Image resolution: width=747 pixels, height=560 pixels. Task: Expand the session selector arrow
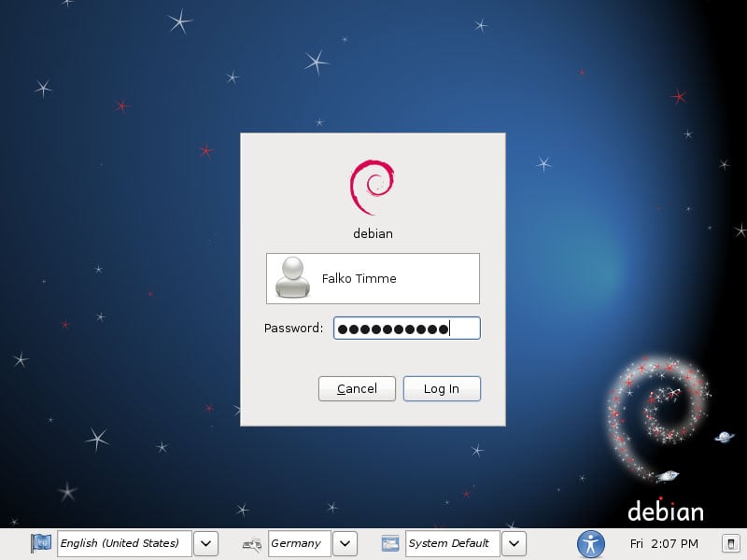click(514, 543)
